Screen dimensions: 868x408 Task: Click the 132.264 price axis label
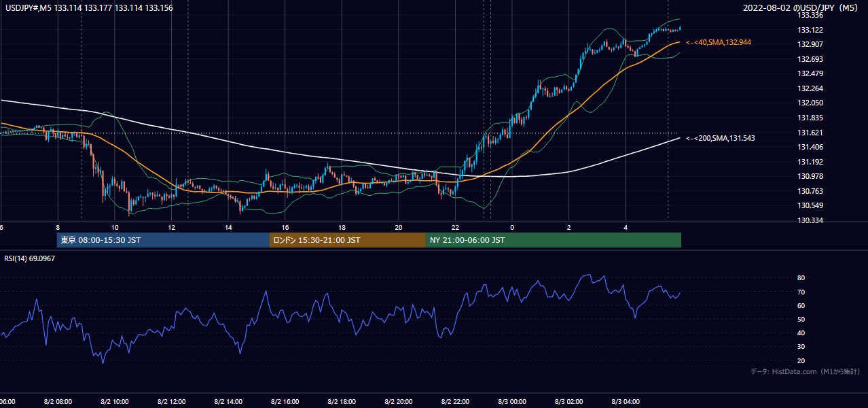pos(810,88)
